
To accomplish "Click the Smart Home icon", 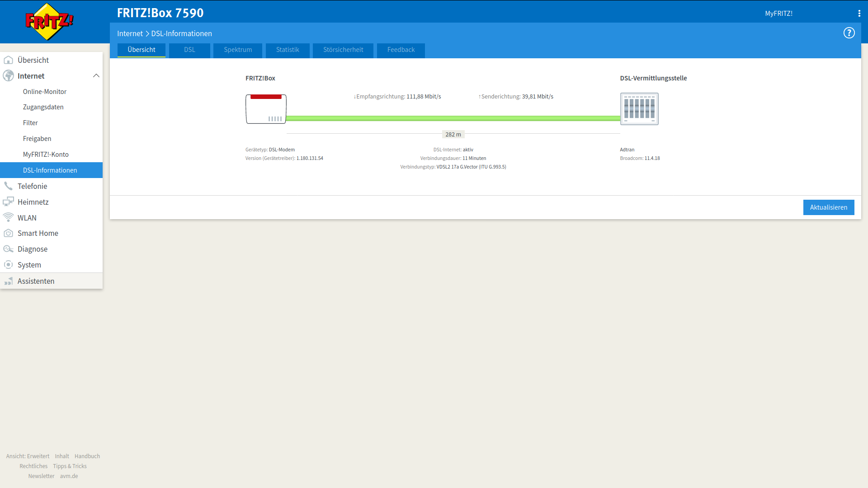I will 8,233.
